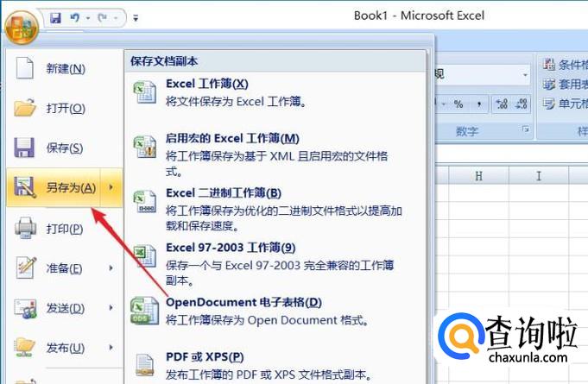Save as Excel 二进制工作簿(B)
The height and width of the screenshot is (384, 588).
coord(275,210)
